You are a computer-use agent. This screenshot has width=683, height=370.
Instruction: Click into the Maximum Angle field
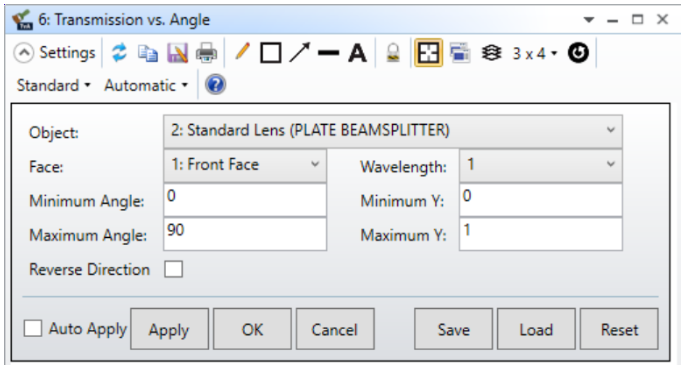245,234
